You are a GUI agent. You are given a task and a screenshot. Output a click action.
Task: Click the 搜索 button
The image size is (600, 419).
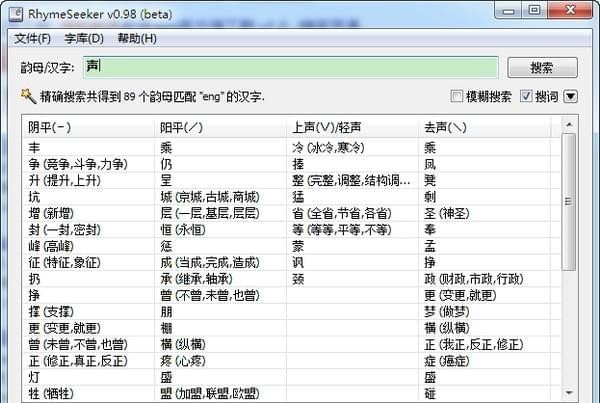click(542, 68)
